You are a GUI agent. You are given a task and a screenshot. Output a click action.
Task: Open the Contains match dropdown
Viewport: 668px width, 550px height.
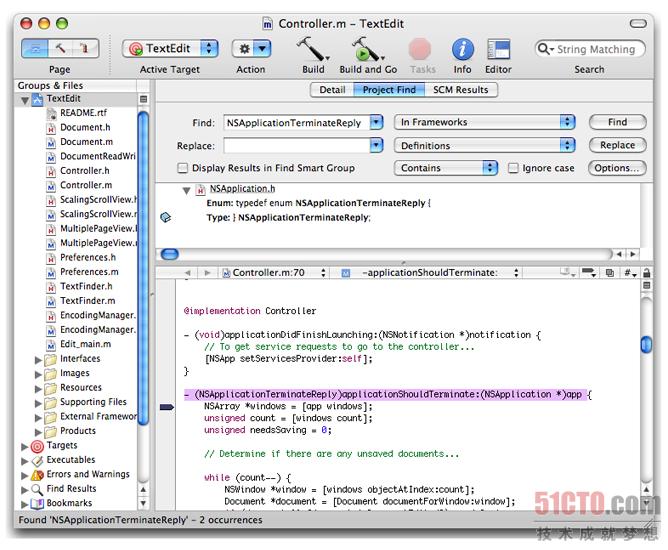(446, 168)
